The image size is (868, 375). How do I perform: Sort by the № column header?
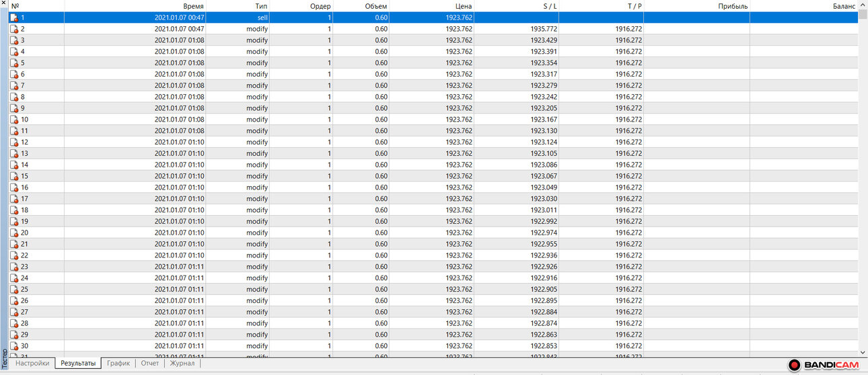(36, 6)
